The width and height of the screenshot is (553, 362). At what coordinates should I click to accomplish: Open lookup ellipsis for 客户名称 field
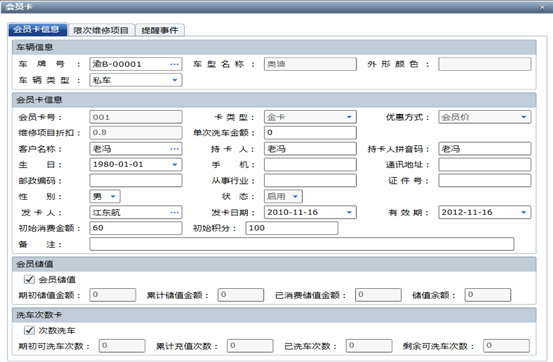coord(174,149)
